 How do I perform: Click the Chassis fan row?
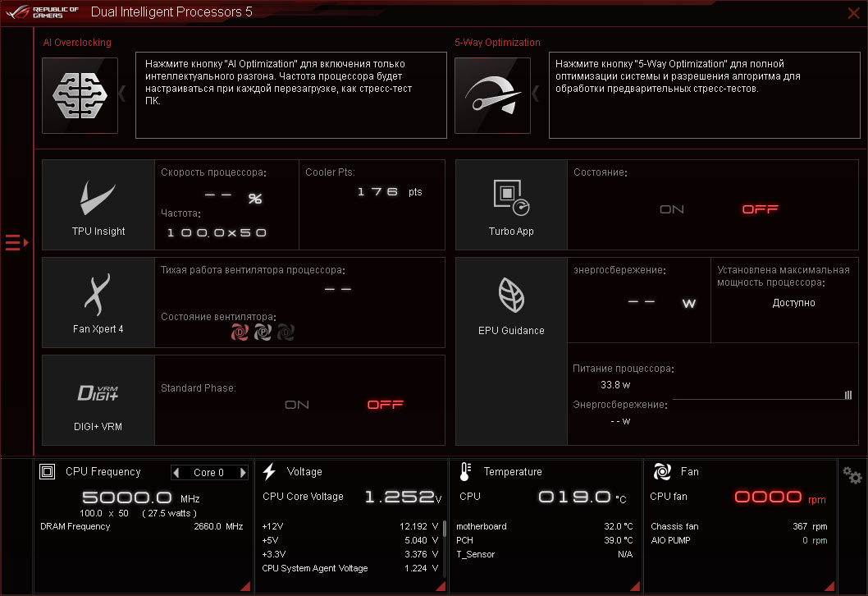click(x=739, y=526)
